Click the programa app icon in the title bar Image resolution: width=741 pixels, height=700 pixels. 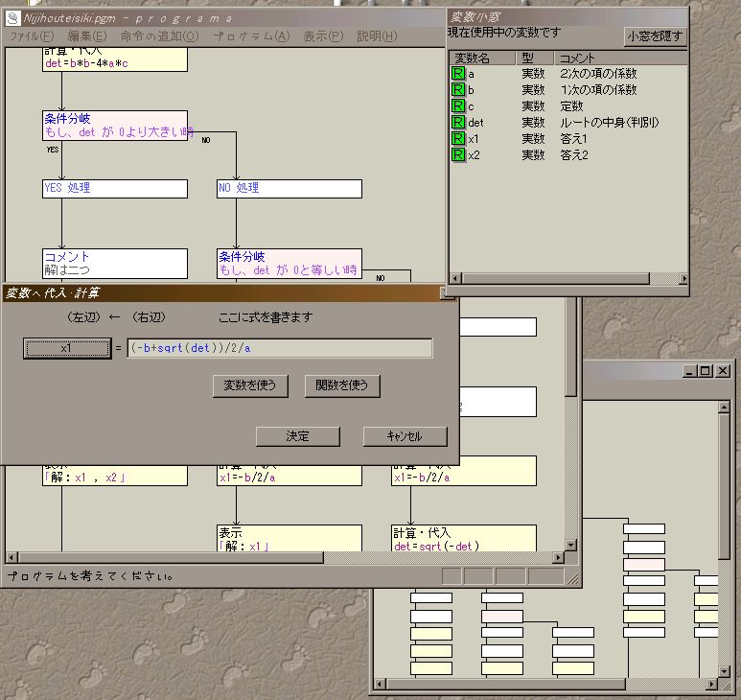(12, 18)
